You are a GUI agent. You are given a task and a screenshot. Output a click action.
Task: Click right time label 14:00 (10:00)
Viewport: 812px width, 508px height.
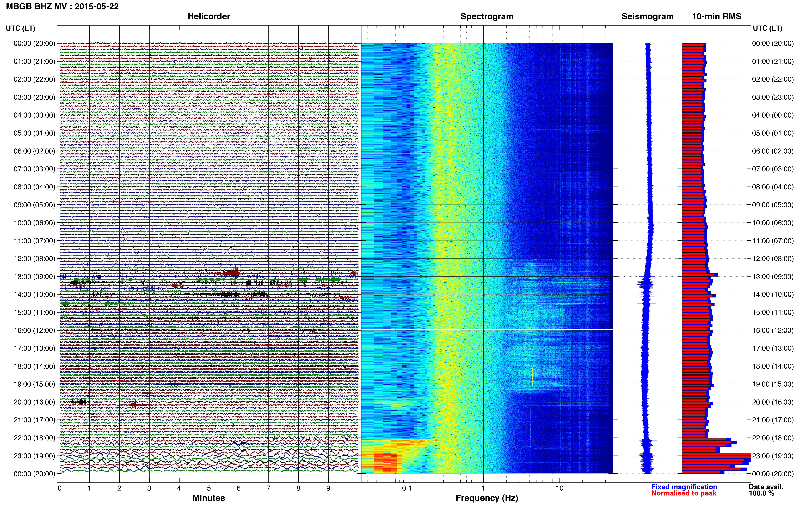[x=773, y=295]
